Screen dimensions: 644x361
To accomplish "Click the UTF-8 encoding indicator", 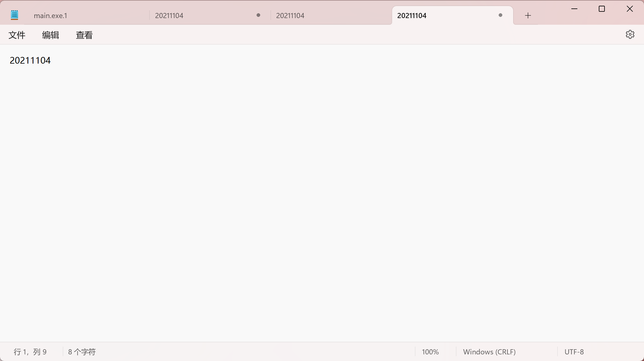I will click(574, 352).
